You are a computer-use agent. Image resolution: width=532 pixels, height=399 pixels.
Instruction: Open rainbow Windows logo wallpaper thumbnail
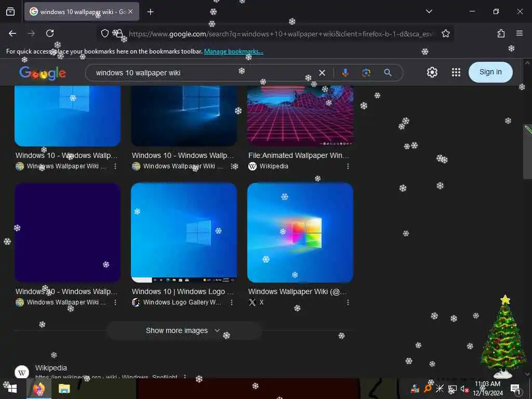(x=300, y=232)
